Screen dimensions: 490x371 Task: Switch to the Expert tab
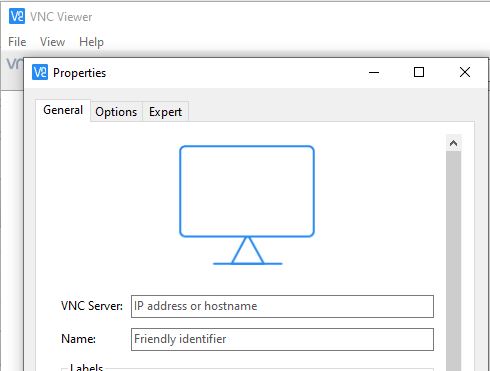tap(165, 112)
